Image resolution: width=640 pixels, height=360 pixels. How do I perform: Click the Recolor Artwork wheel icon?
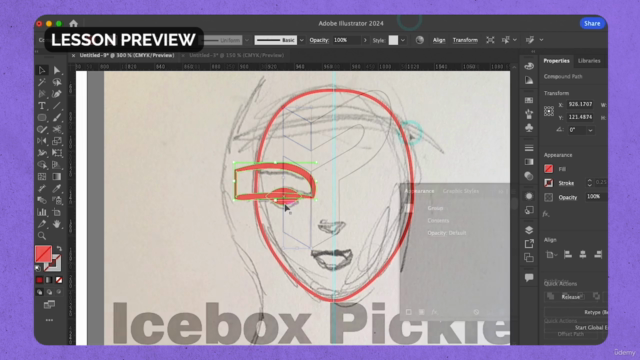pyautogui.click(x=420, y=40)
